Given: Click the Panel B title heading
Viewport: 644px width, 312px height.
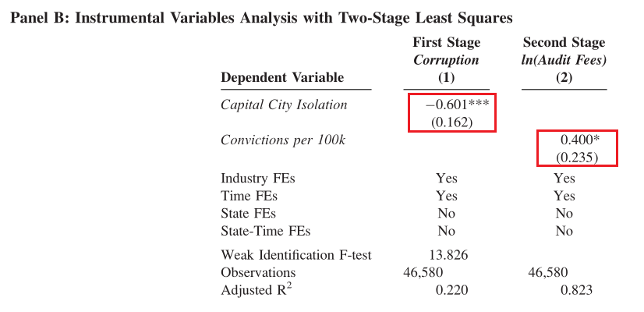Looking at the screenshot, I should (261, 19).
